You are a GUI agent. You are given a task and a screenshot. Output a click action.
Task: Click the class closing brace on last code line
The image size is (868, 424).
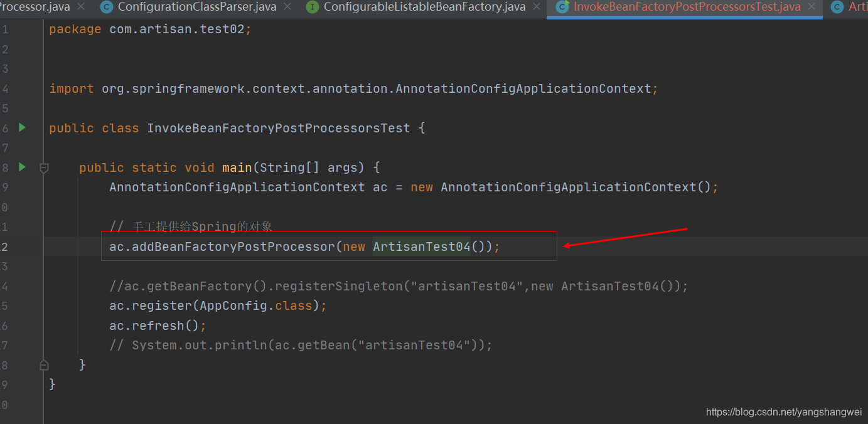(53, 384)
